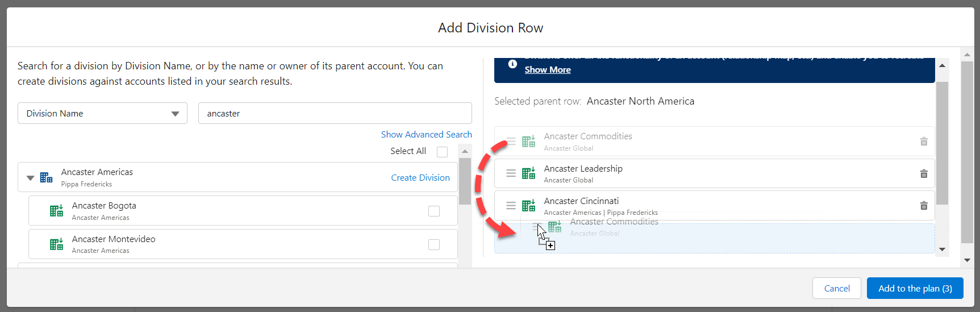
Task: Delete the Ancaster Leadership row via trash icon
Action: tap(923, 174)
